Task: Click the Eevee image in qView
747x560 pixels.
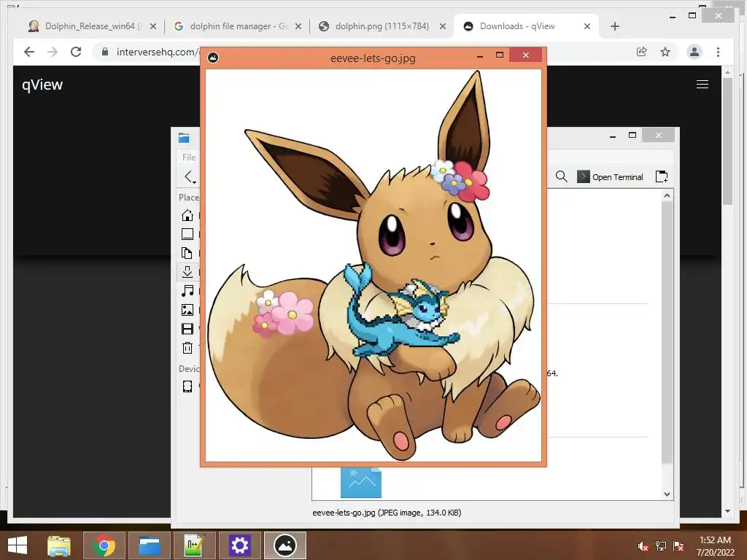Action: point(373,265)
